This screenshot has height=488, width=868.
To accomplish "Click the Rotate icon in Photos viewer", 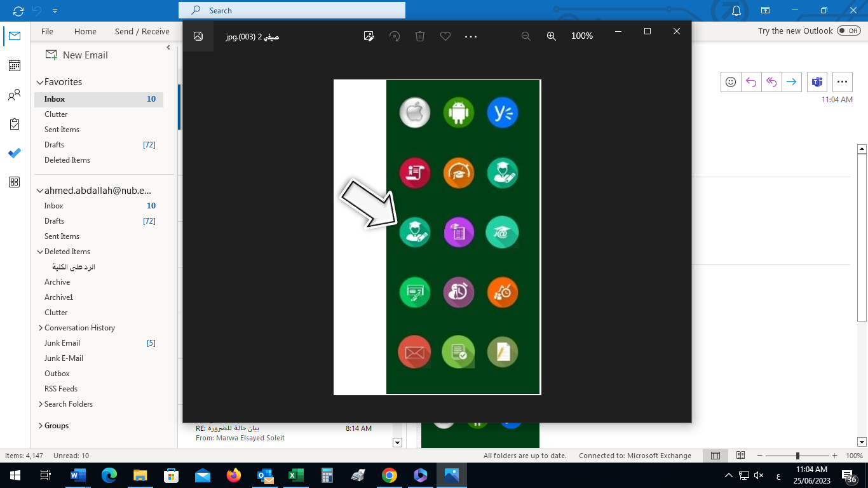I will click(x=395, y=36).
